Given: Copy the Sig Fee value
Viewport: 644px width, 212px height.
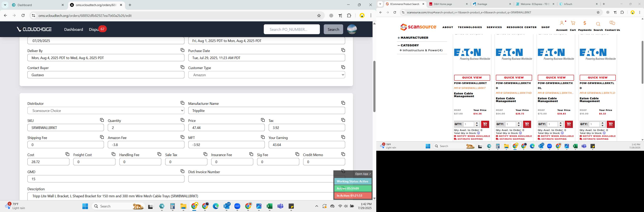Looking at the screenshot, I should point(297,154).
